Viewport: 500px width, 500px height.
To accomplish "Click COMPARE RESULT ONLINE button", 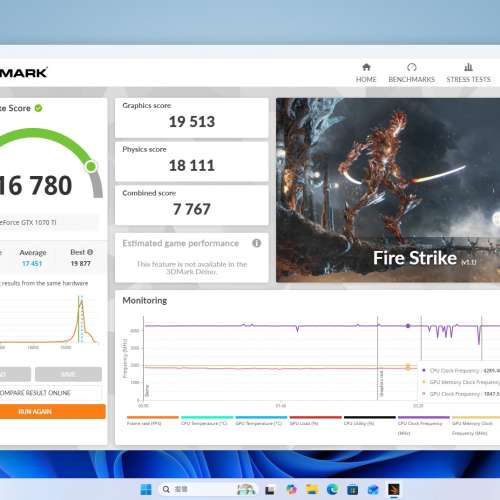I will point(50,393).
